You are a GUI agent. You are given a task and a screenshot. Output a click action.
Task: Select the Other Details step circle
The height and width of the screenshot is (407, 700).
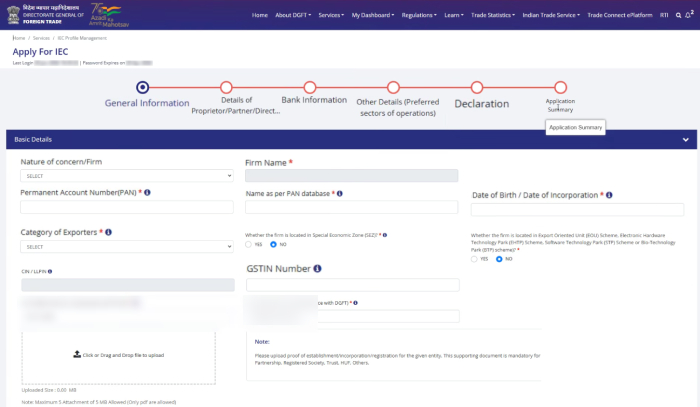[x=393, y=87]
